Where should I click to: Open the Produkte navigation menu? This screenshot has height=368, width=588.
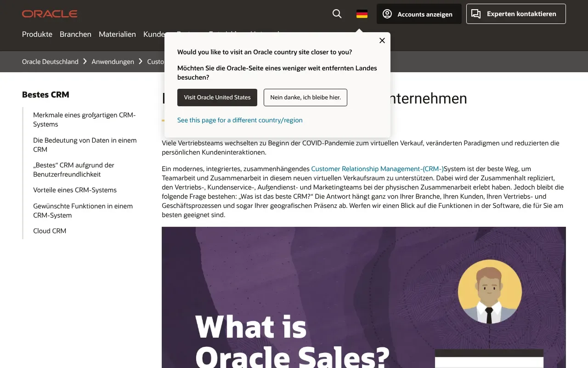pyautogui.click(x=37, y=34)
